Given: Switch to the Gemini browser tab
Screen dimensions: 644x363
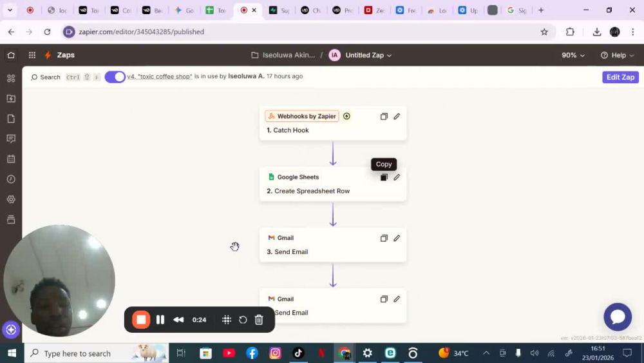Looking at the screenshot, I should coord(184,10).
